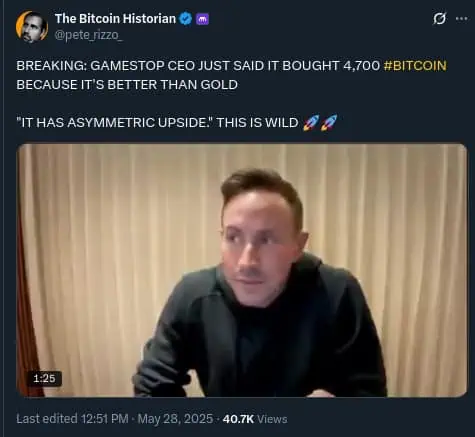The image size is (475, 437).
Task: Click the purple affiliate badge icon
Action: (x=202, y=19)
